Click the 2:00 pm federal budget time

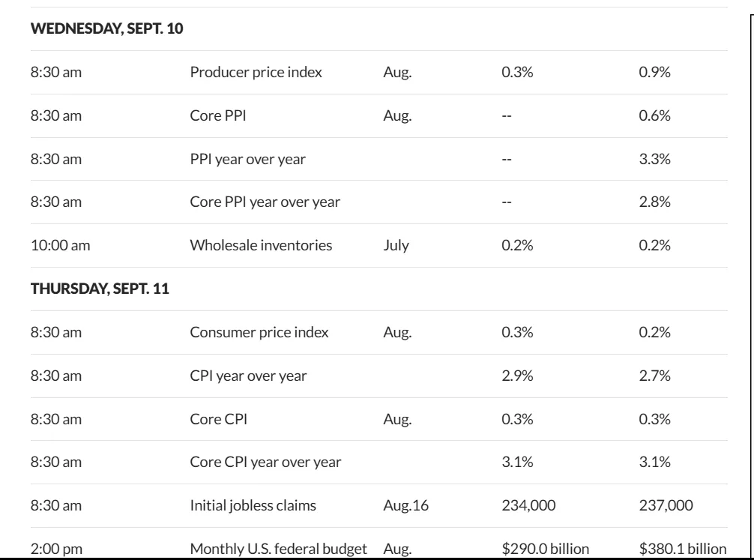point(57,549)
